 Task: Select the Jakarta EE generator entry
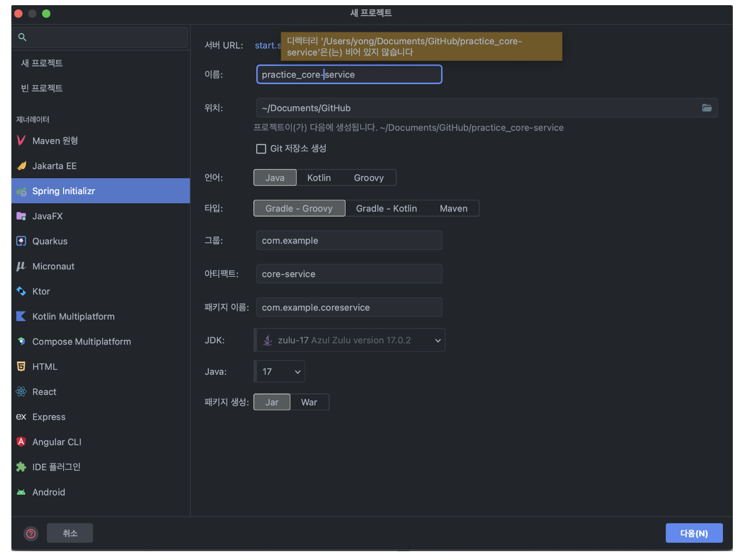click(x=101, y=166)
